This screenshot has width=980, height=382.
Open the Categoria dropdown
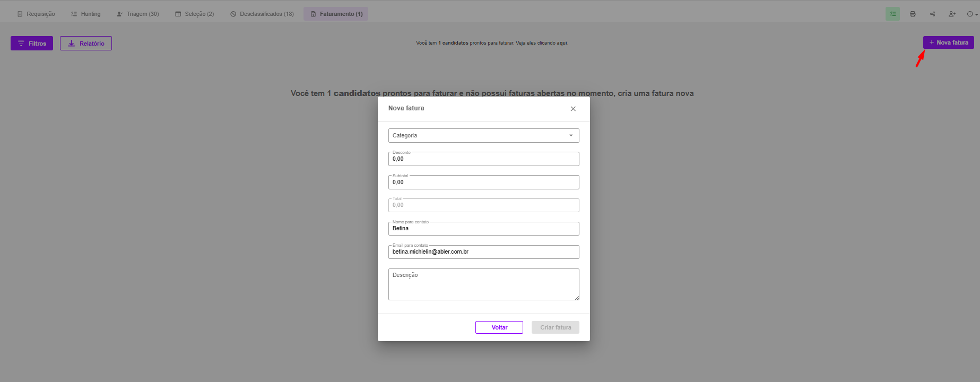[484, 135]
